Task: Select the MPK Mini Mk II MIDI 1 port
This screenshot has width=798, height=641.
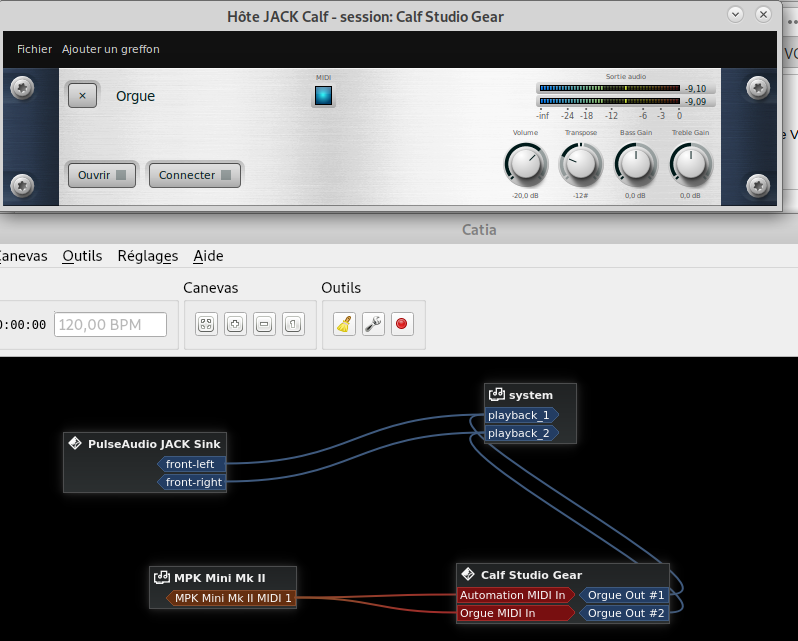Action: tap(231, 598)
